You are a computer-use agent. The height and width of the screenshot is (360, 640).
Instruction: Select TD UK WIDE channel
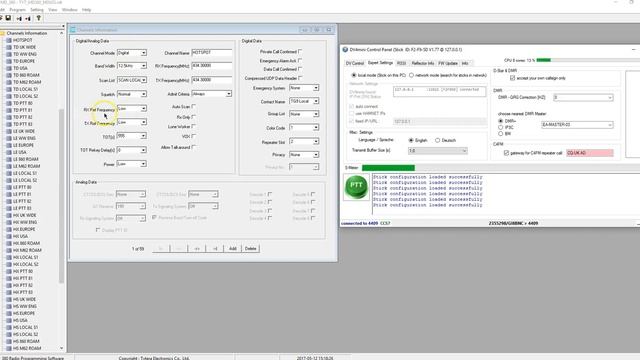24,47
